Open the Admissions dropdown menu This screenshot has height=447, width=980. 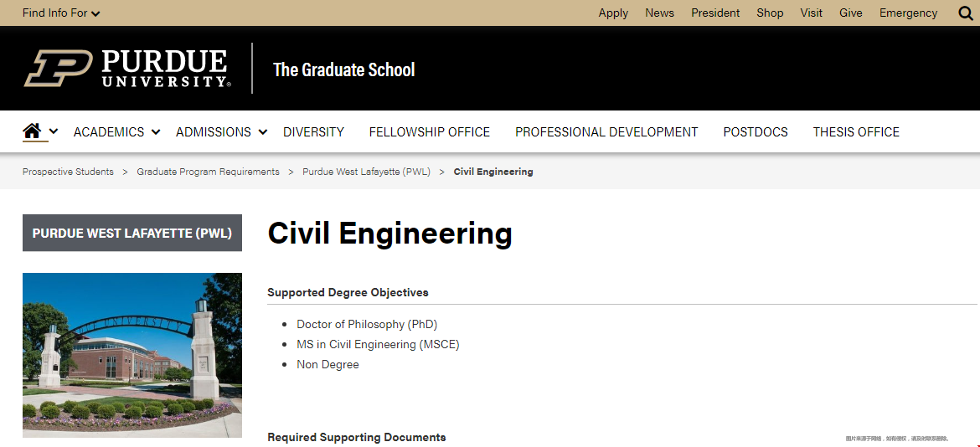[221, 131]
